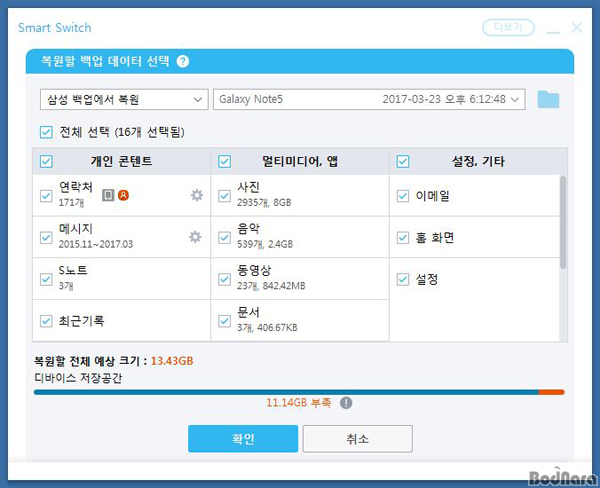
Task: Click the 2015.11~2017.03 message range
Action: pos(96,244)
